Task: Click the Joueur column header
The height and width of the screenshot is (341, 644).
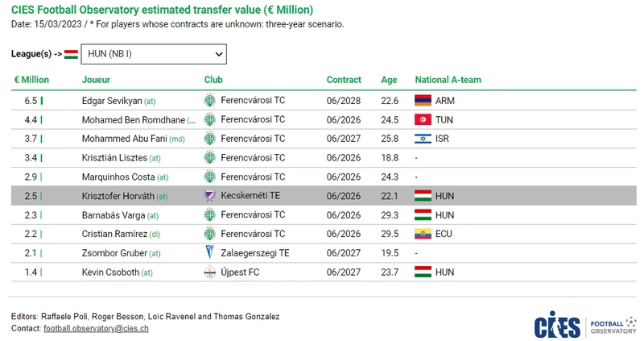Action: [96, 80]
